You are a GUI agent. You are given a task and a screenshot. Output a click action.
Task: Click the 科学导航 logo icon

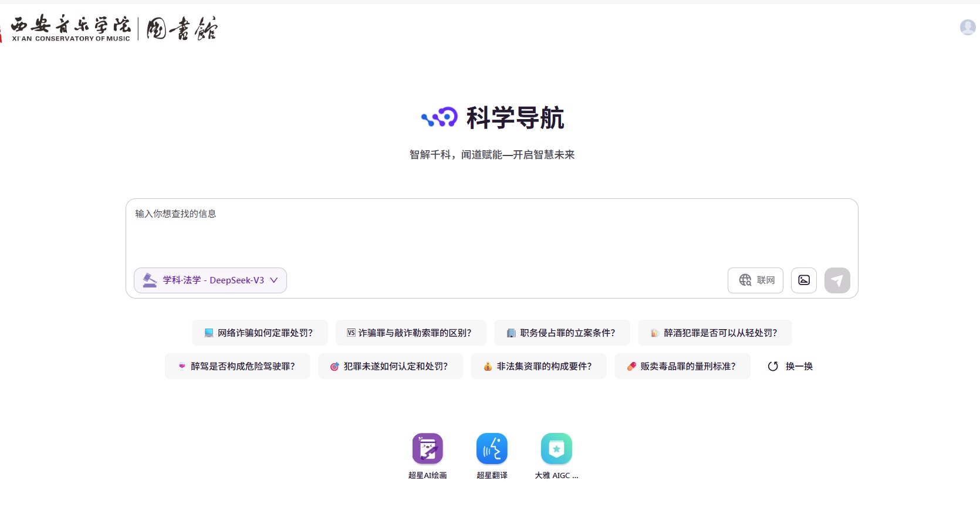click(x=439, y=117)
